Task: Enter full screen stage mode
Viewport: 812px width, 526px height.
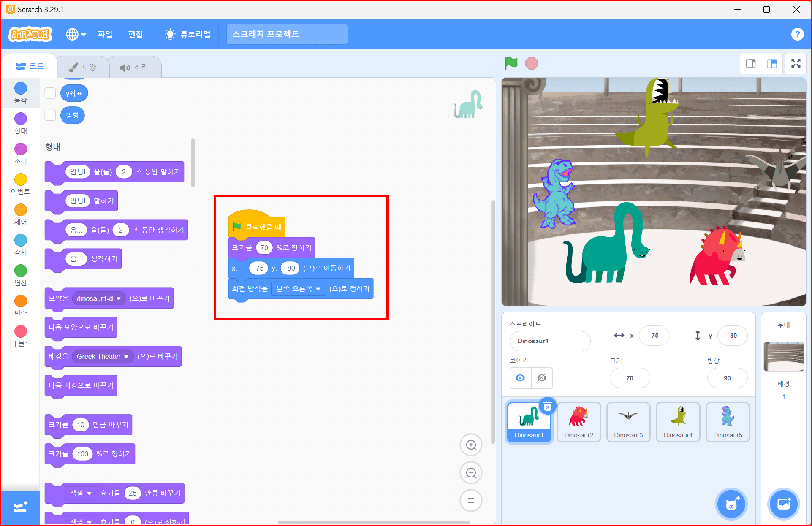Action: pos(796,64)
